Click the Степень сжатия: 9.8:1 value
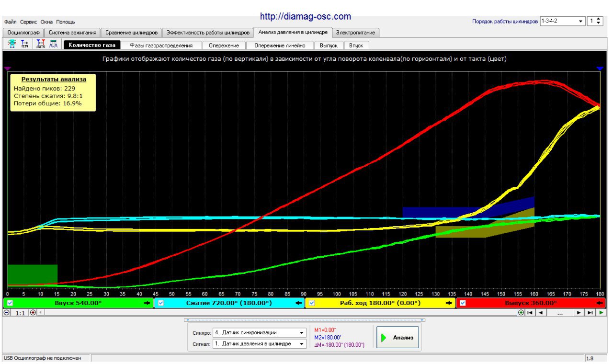This screenshot has height=364, width=613. [x=48, y=96]
